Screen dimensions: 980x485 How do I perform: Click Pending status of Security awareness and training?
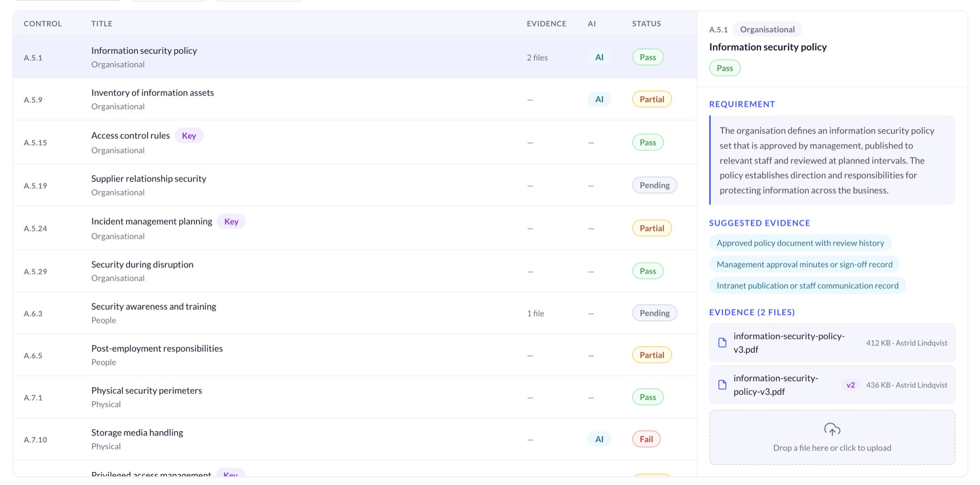click(x=654, y=313)
